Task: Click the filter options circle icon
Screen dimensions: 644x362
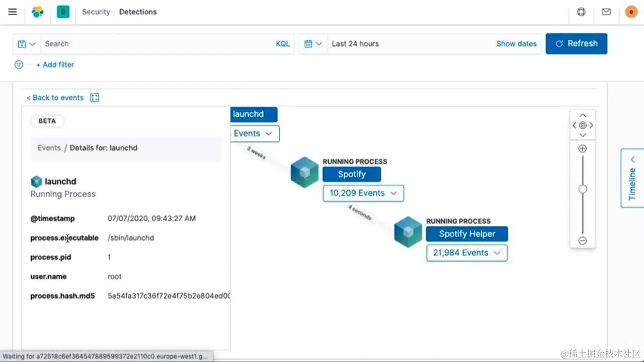Action: coord(19,64)
